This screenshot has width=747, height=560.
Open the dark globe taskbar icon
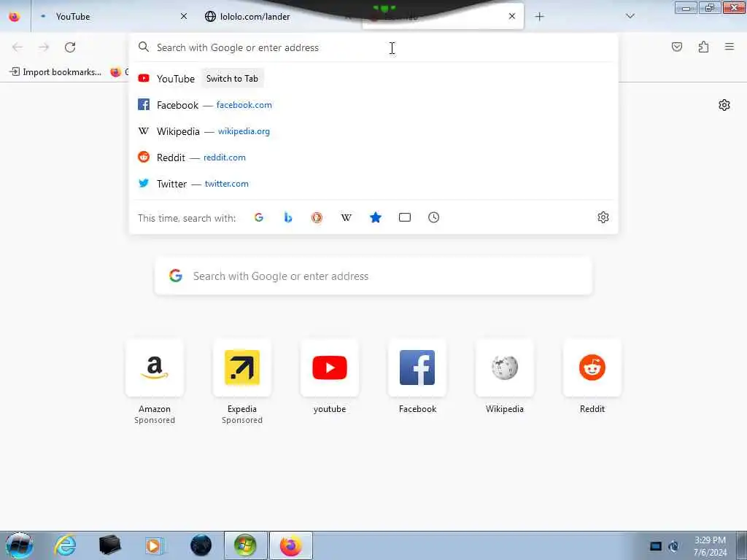pyautogui.click(x=201, y=545)
